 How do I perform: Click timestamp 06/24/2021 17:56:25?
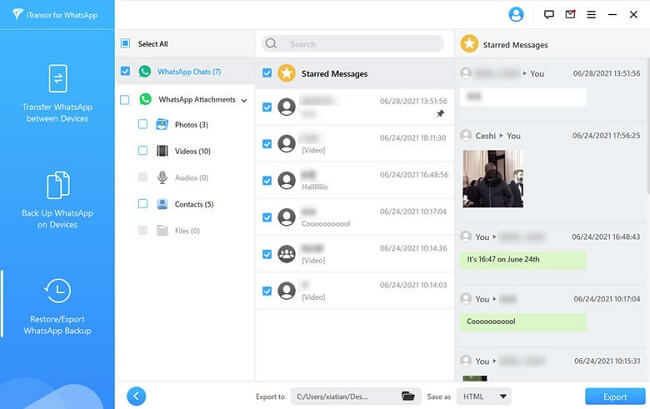click(x=606, y=136)
